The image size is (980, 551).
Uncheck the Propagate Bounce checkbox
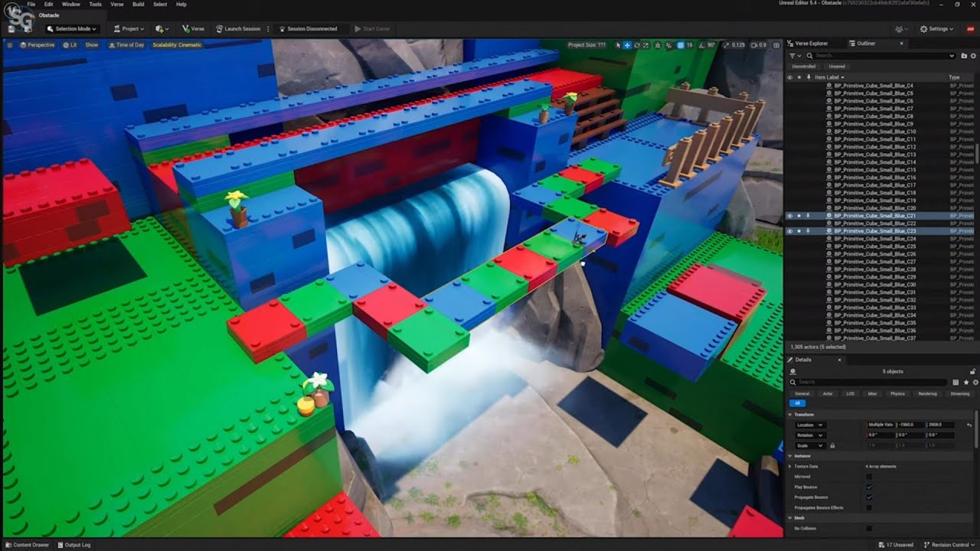tap(869, 497)
